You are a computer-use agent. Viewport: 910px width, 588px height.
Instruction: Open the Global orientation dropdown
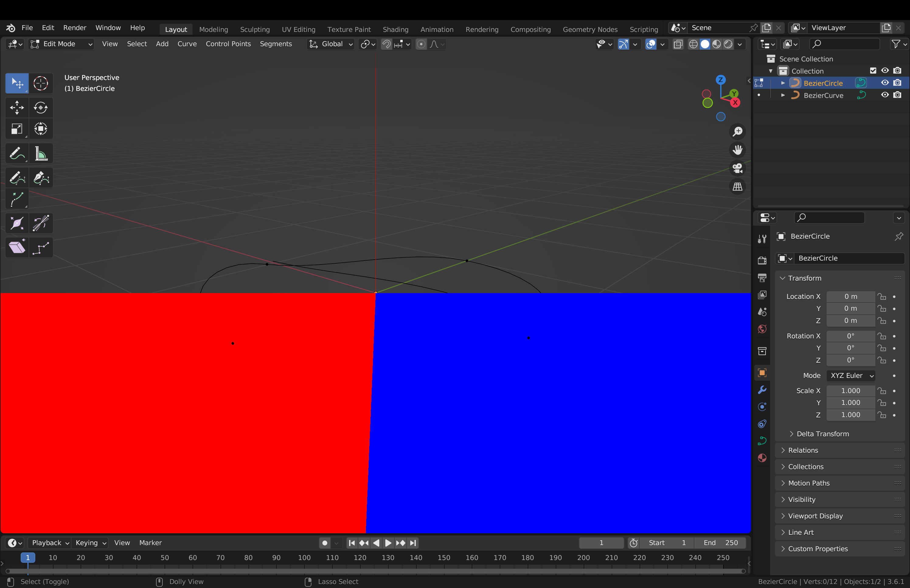pyautogui.click(x=330, y=44)
